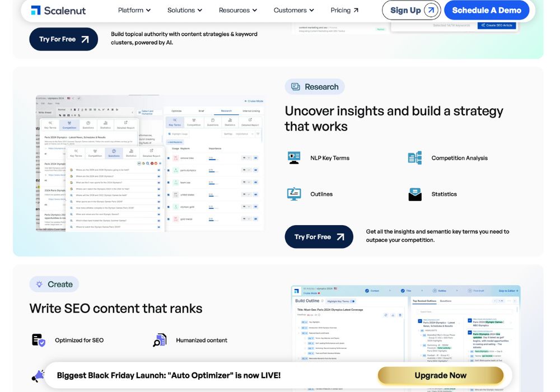Image resolution: width=560 pixels, height=392 pixels.
Task: Click the "Build topical authority" description text
Action: pyautogui.click(x=184, y=38)
